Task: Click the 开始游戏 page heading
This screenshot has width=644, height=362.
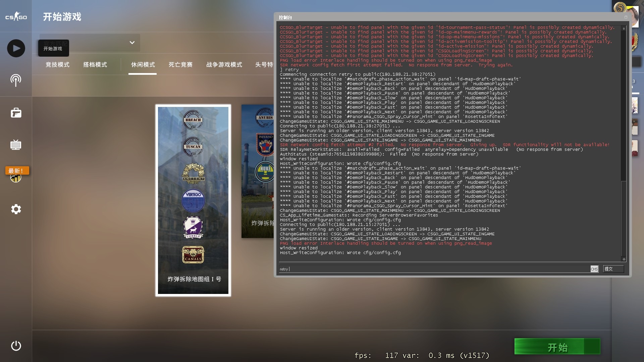Action: [62, 17]
